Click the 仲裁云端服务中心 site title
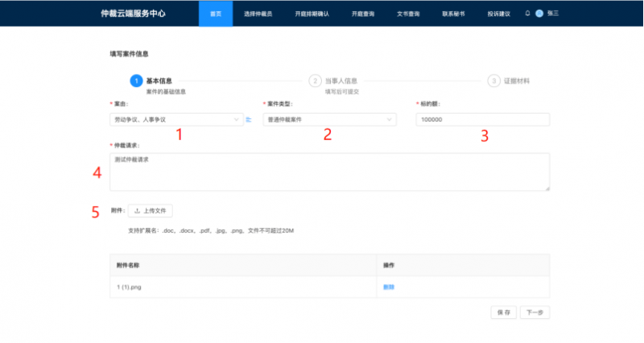This screenshot has height=343, width=644. [x=133, y=14]
